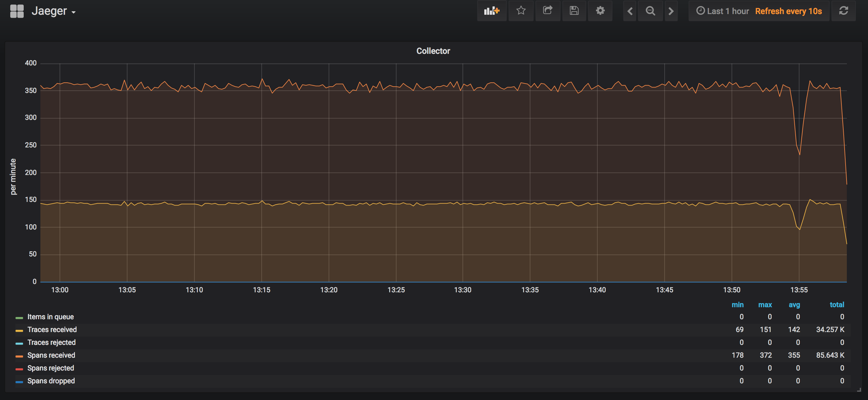
Task: Open the Collector panel title menu
Action: 433,51
